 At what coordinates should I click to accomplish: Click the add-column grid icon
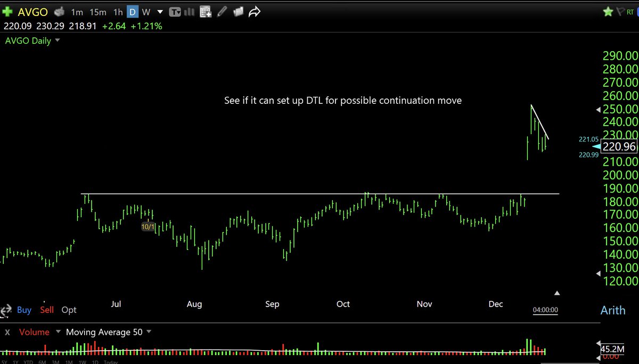coord(206,12)
